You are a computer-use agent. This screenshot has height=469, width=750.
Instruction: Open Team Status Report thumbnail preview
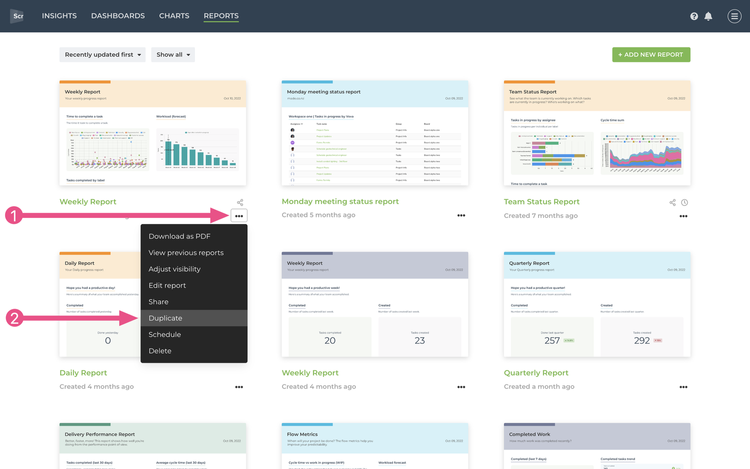[597, 133]
